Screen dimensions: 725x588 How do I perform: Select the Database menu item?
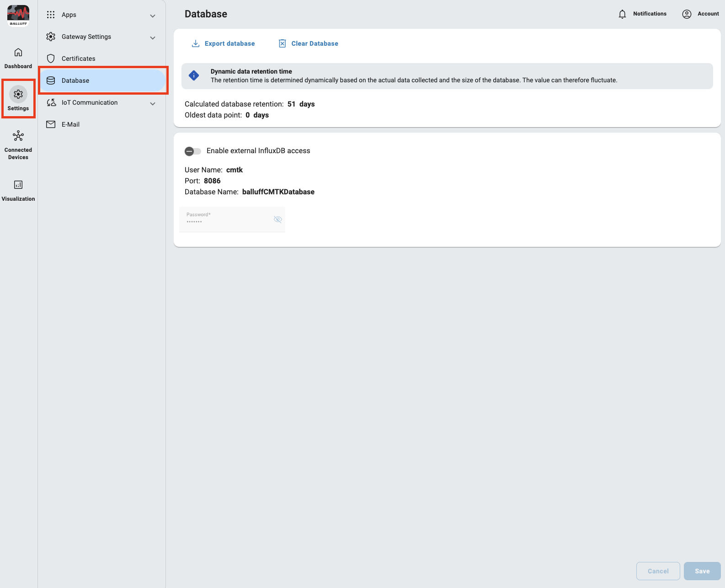[75, 80]
